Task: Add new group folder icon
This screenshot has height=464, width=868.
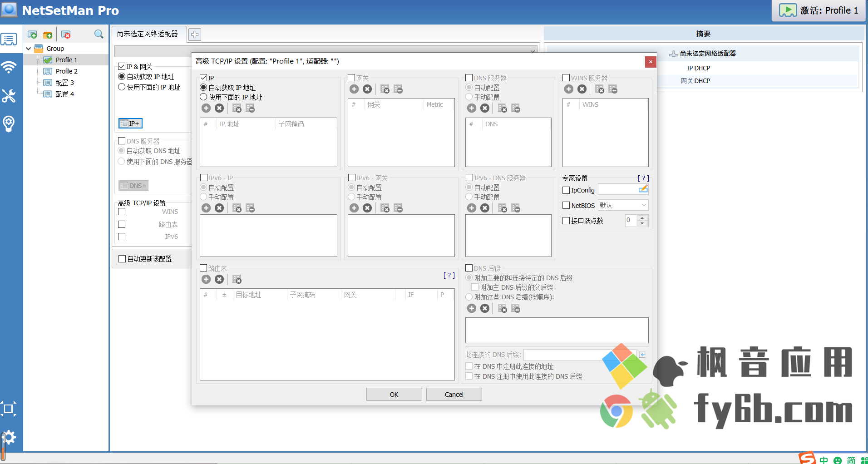Action: pyautogui.click(x=48, y=35)
